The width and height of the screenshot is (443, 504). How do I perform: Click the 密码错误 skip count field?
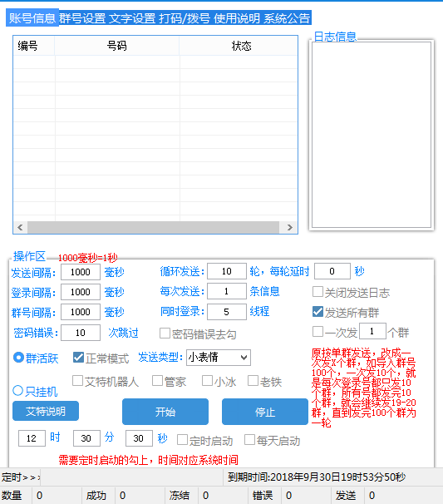pos(81,333)
